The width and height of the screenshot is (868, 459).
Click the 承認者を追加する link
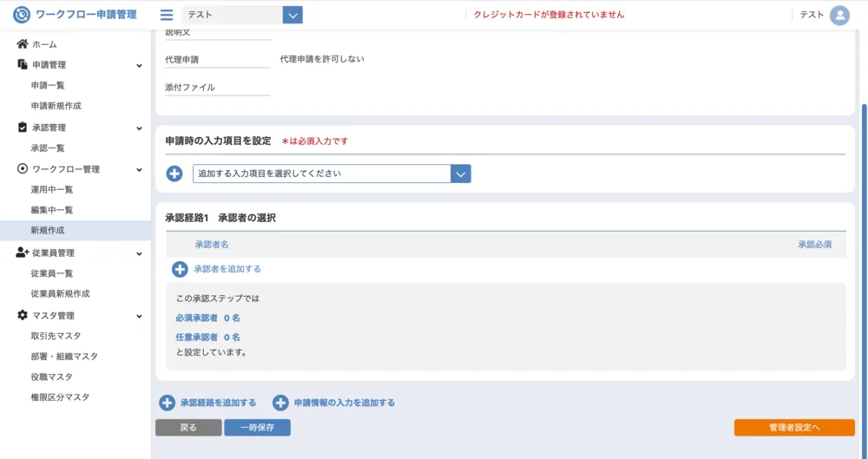(227, 269)
